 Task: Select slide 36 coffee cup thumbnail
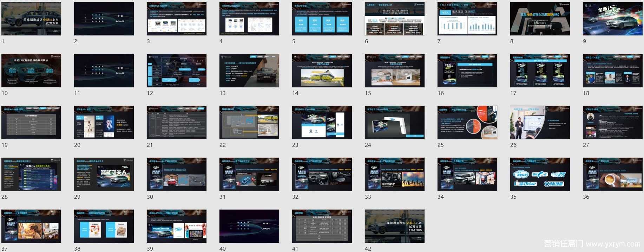click(613, 174)
